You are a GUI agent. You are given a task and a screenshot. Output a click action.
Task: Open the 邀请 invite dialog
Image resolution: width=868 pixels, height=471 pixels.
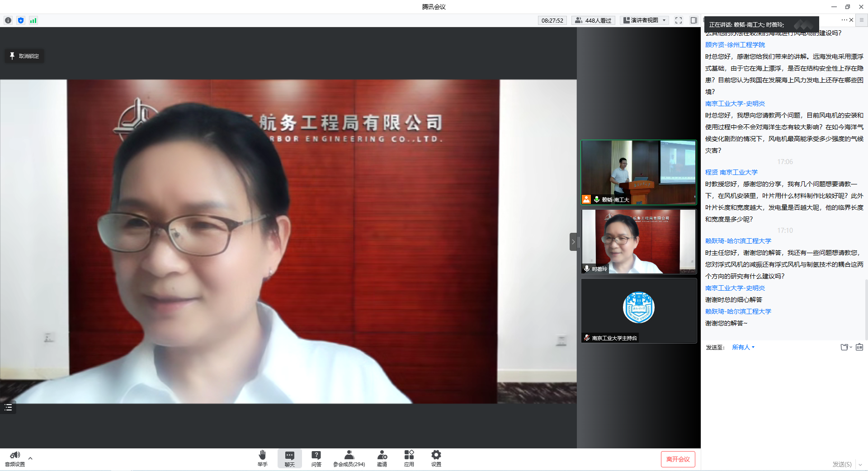(x=382, y=457)
